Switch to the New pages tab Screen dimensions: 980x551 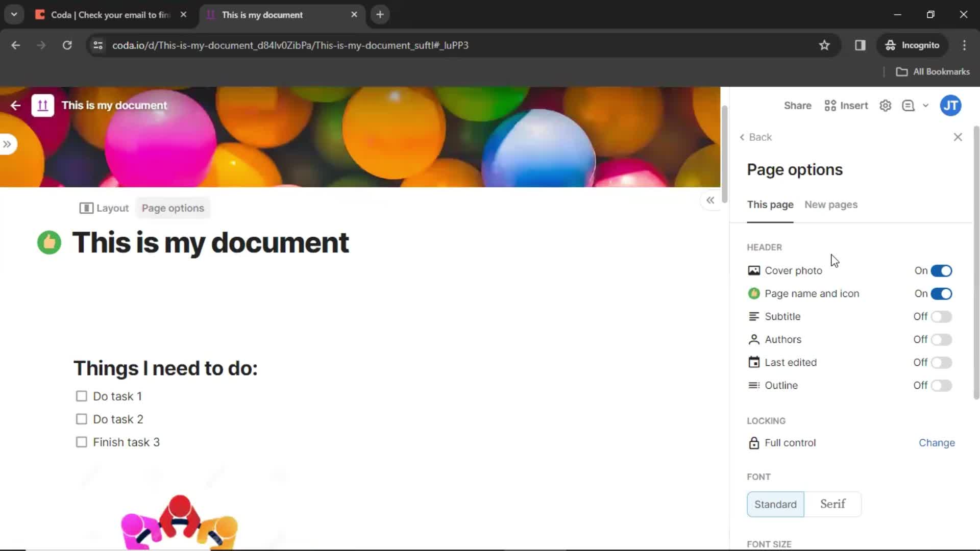[830, 204]
